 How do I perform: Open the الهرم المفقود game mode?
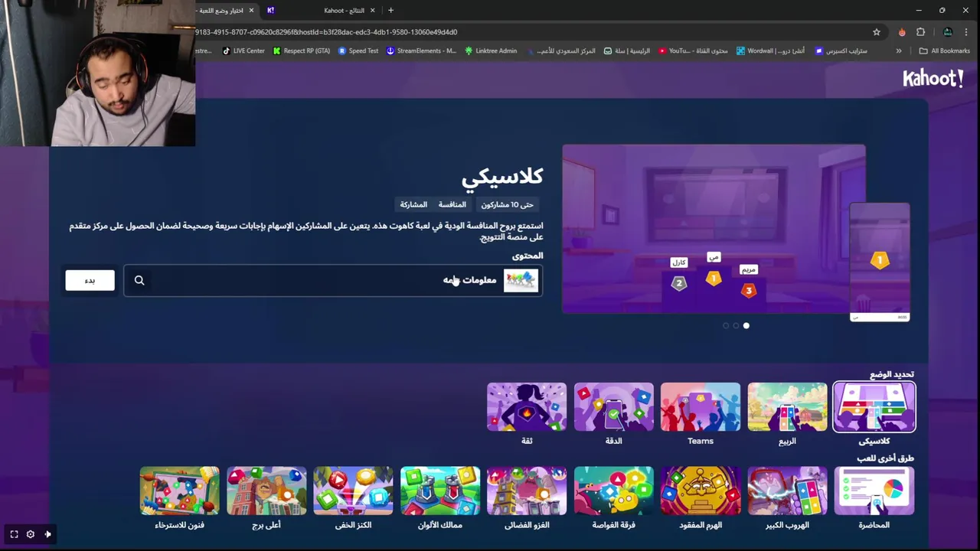point(701,491)
